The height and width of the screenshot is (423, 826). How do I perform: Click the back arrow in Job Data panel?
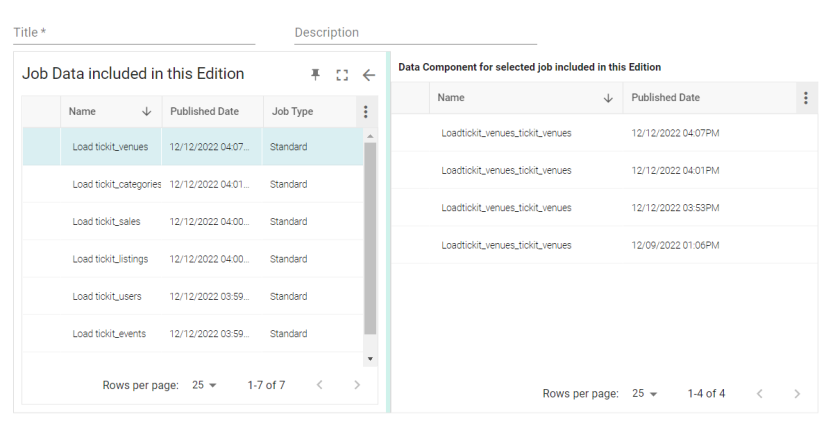[368, 75]
